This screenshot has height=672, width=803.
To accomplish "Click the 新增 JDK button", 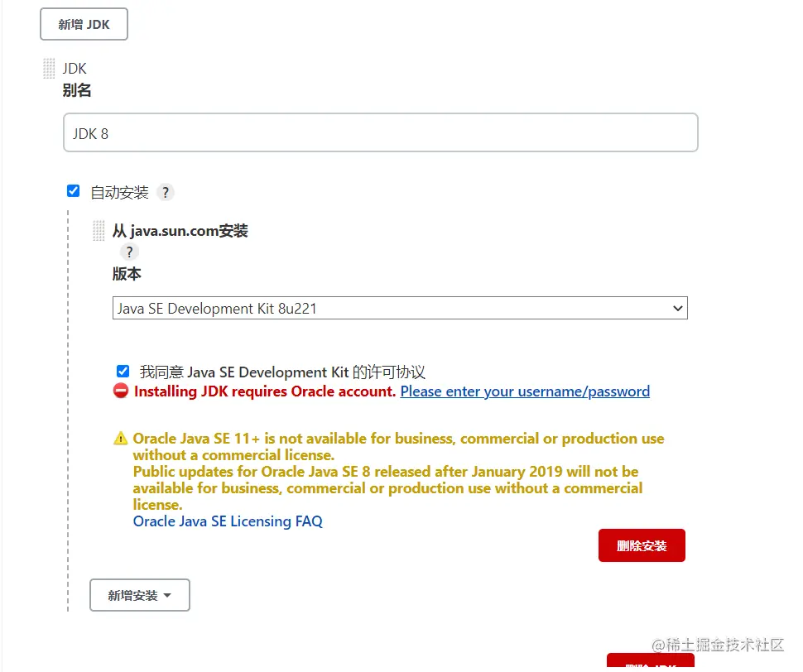I will click(84, 24).
